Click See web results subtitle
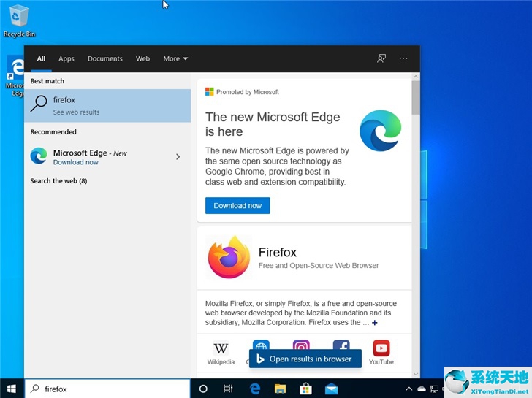Image resolution: width=532 pixels, height=398 pixels. [x=76, y=112]
